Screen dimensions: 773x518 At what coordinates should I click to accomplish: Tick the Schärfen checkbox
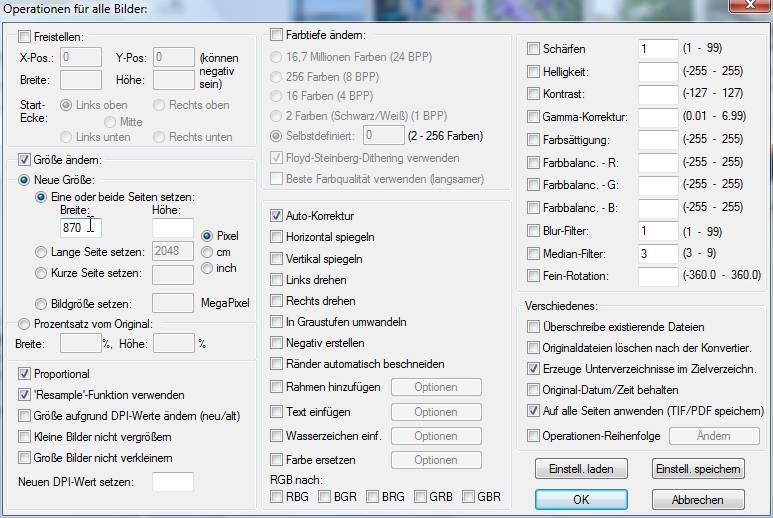tap(533, 48)
